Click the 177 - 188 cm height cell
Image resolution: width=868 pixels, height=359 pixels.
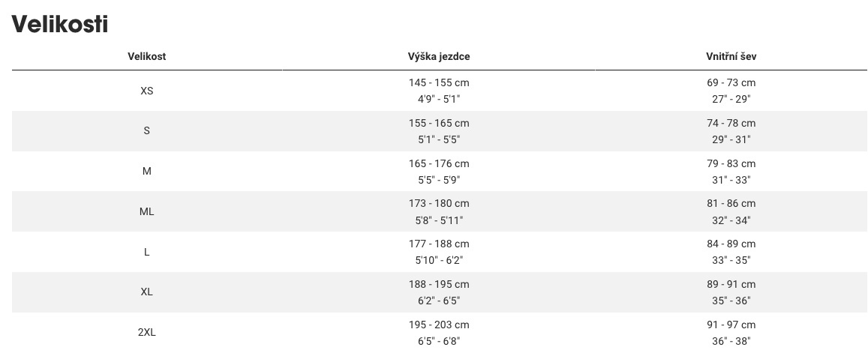(x=439, y=244)
